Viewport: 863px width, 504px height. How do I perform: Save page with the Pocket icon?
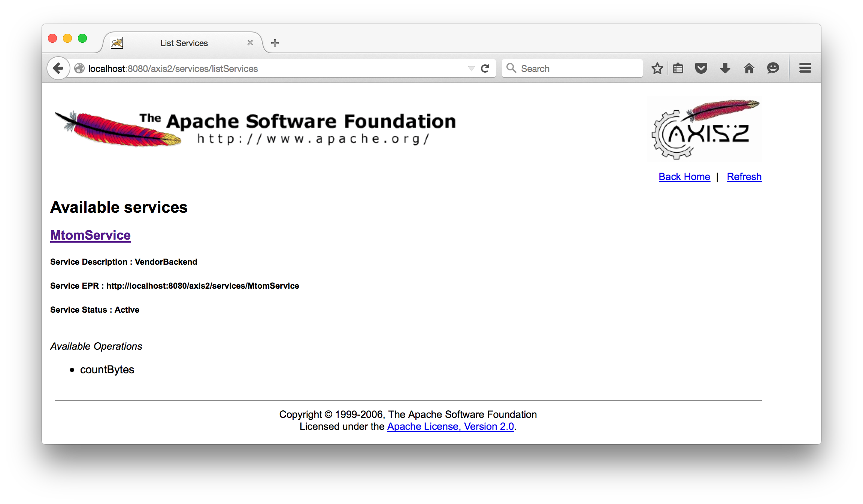701,69
